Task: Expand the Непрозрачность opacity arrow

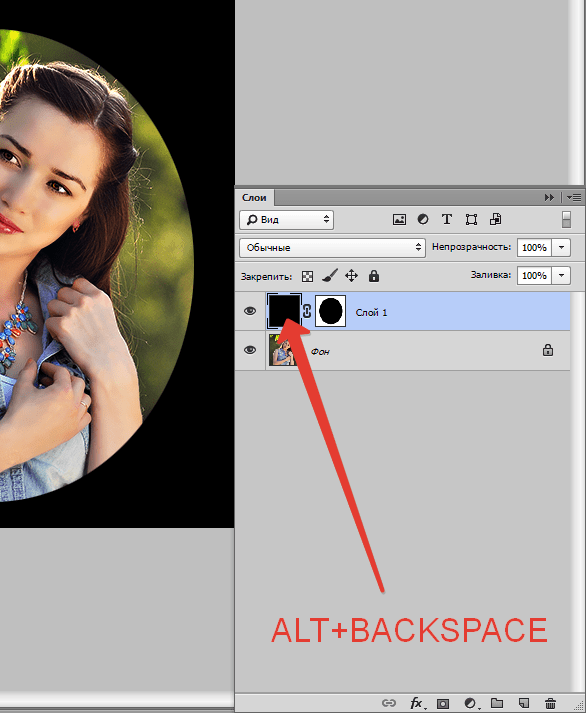Action: coord(561,247)
